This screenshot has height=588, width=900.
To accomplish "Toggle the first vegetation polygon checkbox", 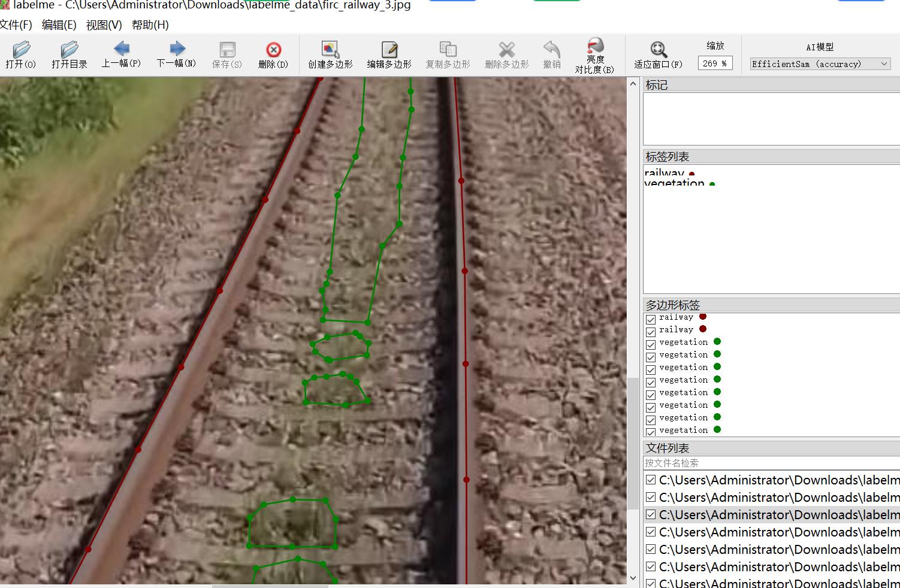I will [x=651, y=344].
